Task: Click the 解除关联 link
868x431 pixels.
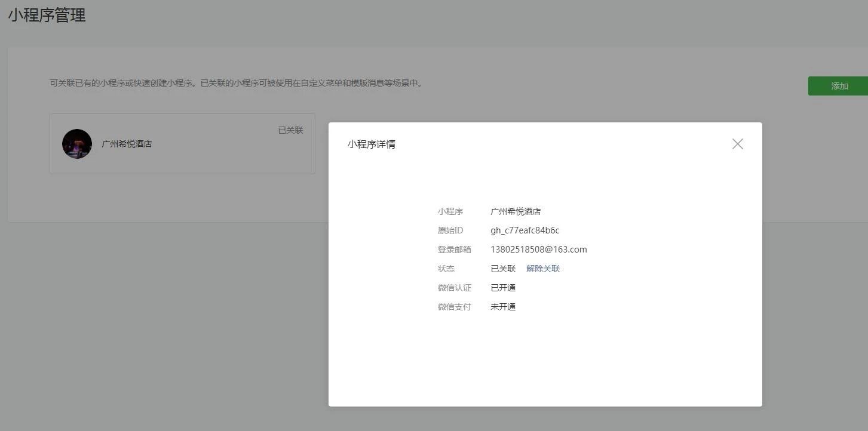Action: click(x=543, y=269)
